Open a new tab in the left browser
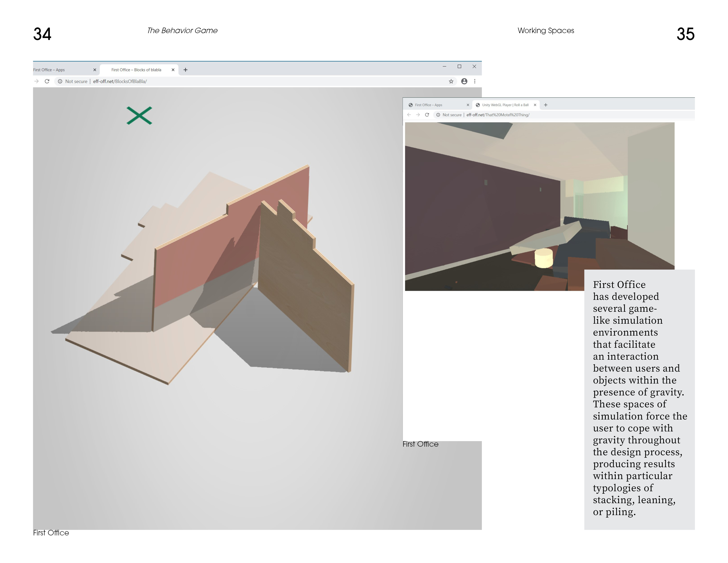 tap(186, 70)
